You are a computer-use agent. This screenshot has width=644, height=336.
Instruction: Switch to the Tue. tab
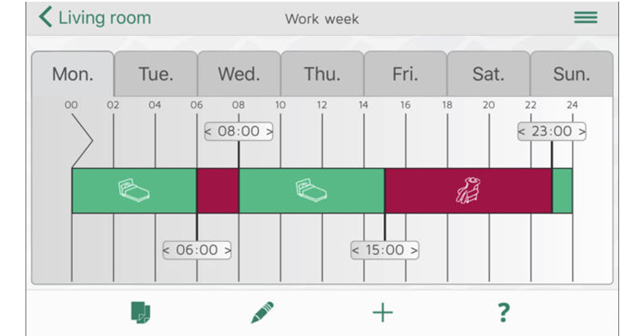pos(156,74)
